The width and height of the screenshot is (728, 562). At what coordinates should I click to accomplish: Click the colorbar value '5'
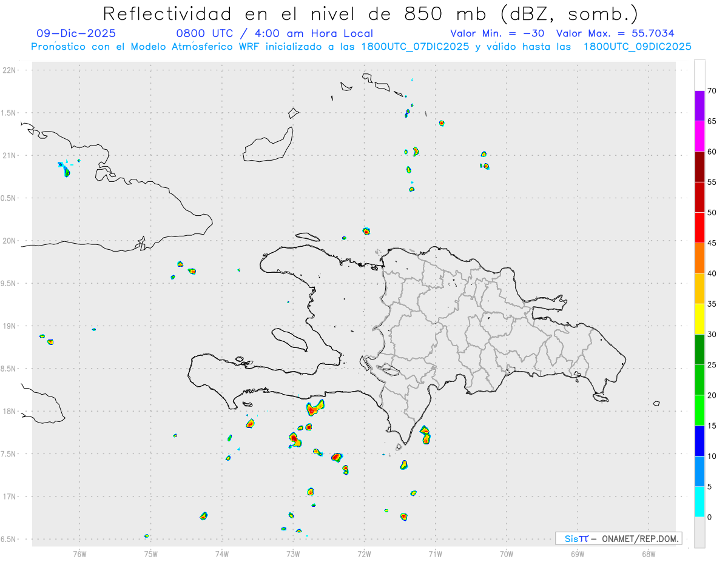709,487
